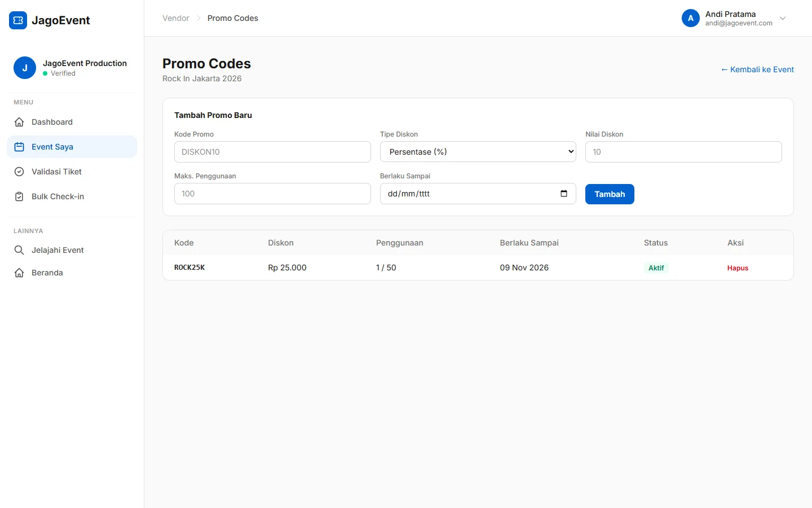The width and height of the screenshot is (812, 508).
Task: Click the JagoEvent ticket logo icon
Action: pos(18,20)
